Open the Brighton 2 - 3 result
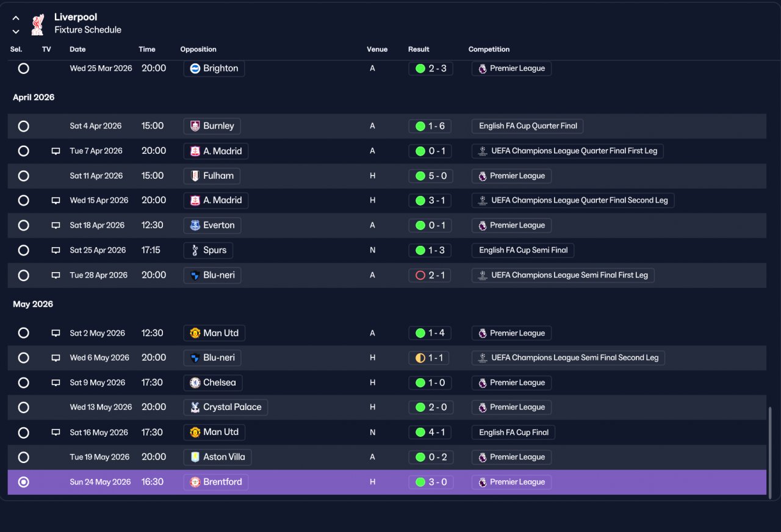 click(x=431, y=68)
